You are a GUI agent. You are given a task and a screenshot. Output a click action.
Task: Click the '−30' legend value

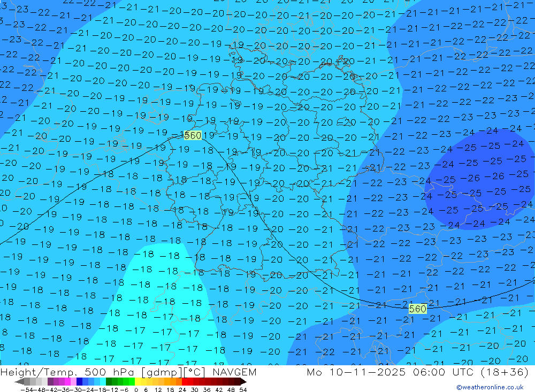pos(76,390)
